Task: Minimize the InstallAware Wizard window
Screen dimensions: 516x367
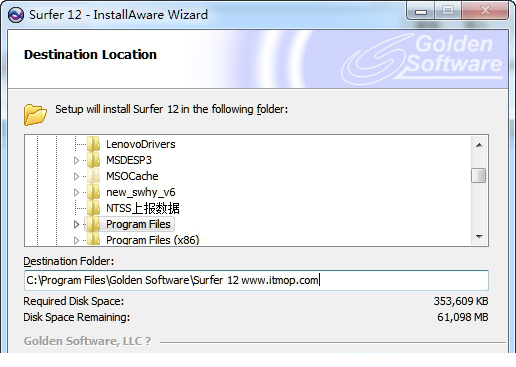Action: pos(421,12)
